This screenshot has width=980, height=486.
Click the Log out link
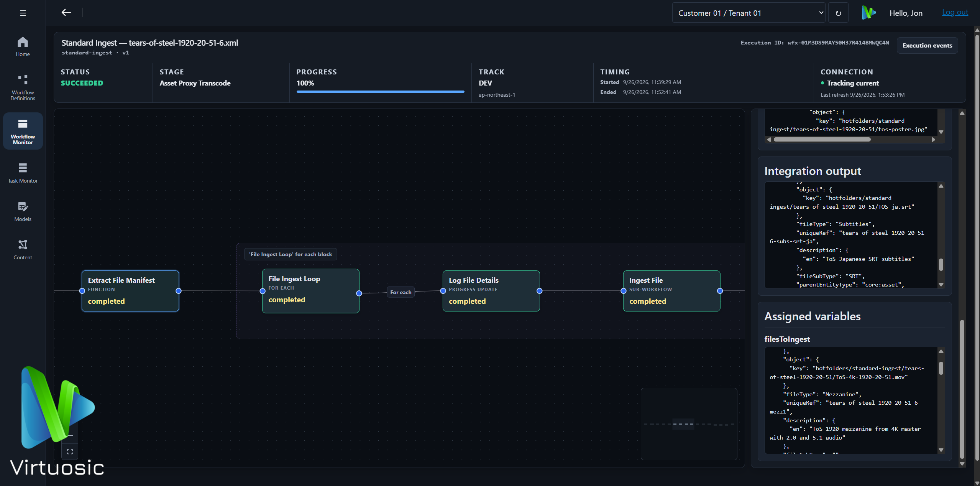click(955, 12)
